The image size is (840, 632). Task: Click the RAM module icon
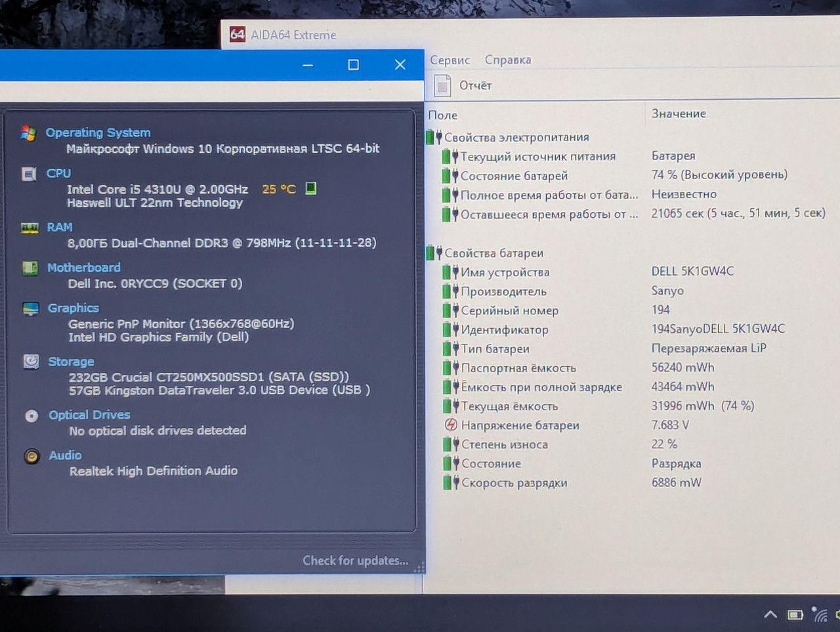pos(30,228)
